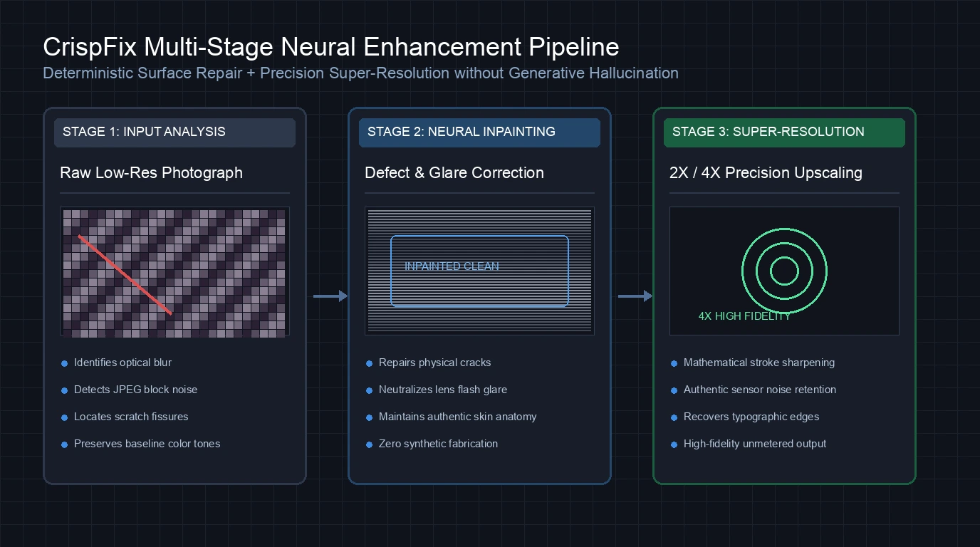Select the Stage 1: Input Analysis header
980x547 pixels.
click(174, 132)
